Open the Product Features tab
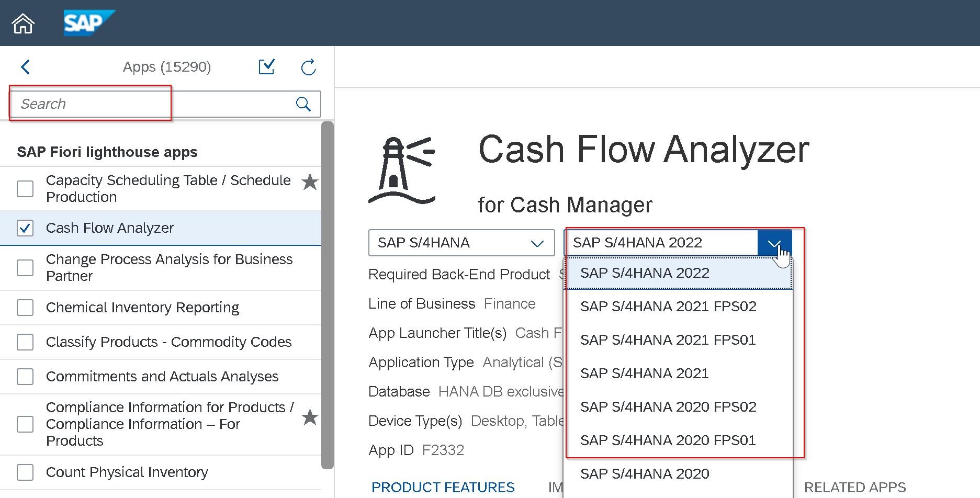Viewport: 980px width, 498px height. tap(442, 487)
